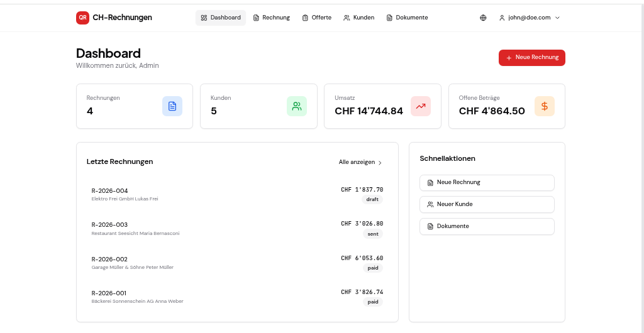This screenshot has width=644, height=333.
Task: Click customer Bäckerei Sonnenschein AG Anna Weber
Action: coord(137,302)
